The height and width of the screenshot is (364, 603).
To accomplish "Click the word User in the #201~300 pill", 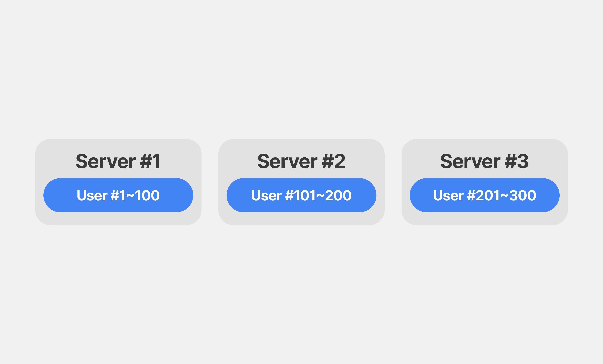I will tap(448, 195).
